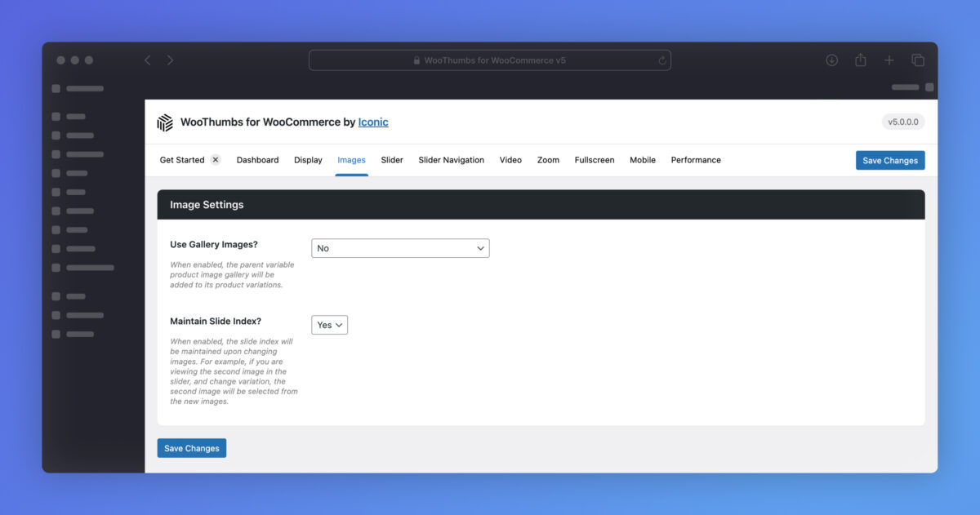Click the browser forward arrow
The height and width of the screenshot is (515, 980).
[x=170, y=60]
